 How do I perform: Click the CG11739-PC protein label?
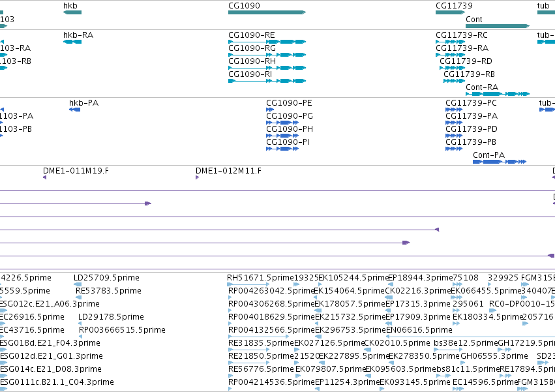(471, 102)
